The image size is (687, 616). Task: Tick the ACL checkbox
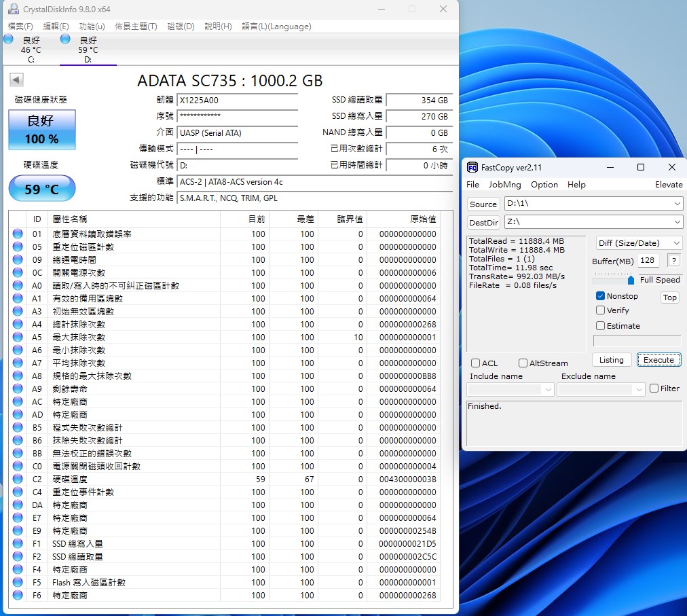coord(475,363)
